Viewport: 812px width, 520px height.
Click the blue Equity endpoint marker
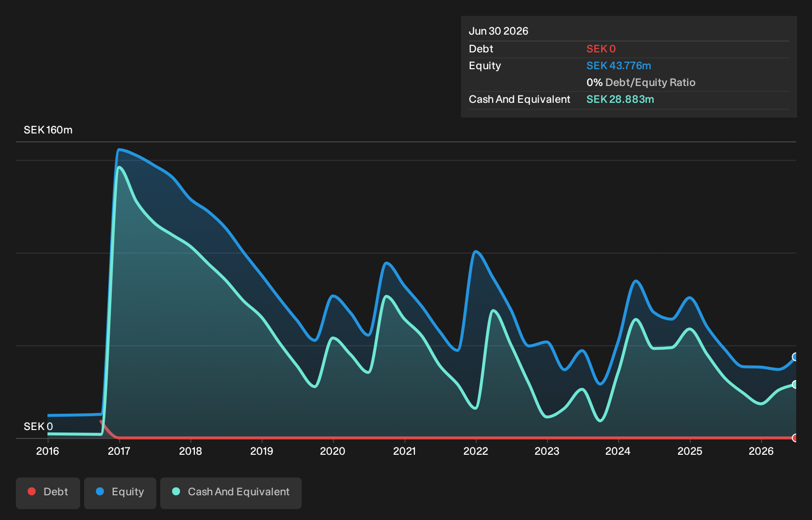[795, 357]
